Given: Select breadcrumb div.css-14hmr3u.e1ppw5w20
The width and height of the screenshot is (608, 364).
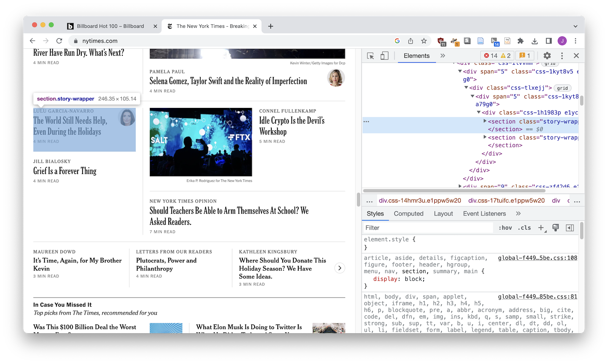Looking at the screenshot, I should pyautogui.click(x=420, y=201).
